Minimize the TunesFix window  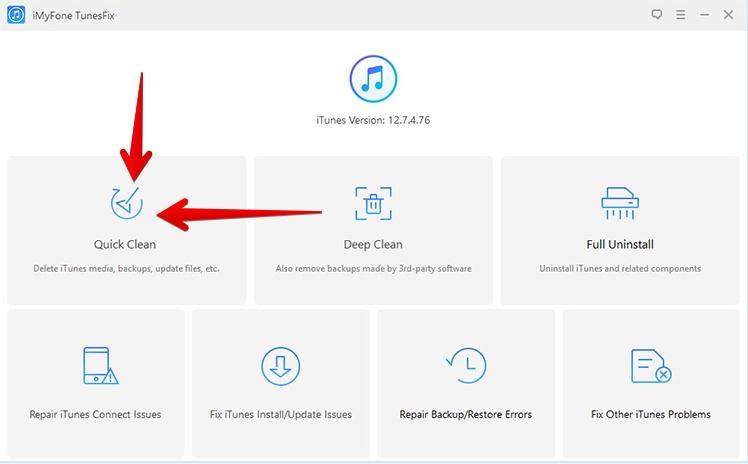click(x=704, y=15)
